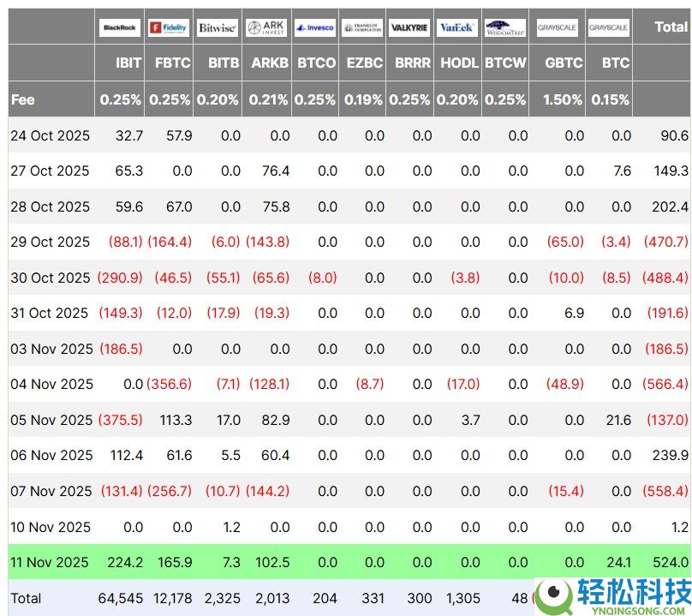Select the 07 Nov 2025 date cell
This screenshot has height=616, width=692.
pyautogui.click(x=51, y=491)
